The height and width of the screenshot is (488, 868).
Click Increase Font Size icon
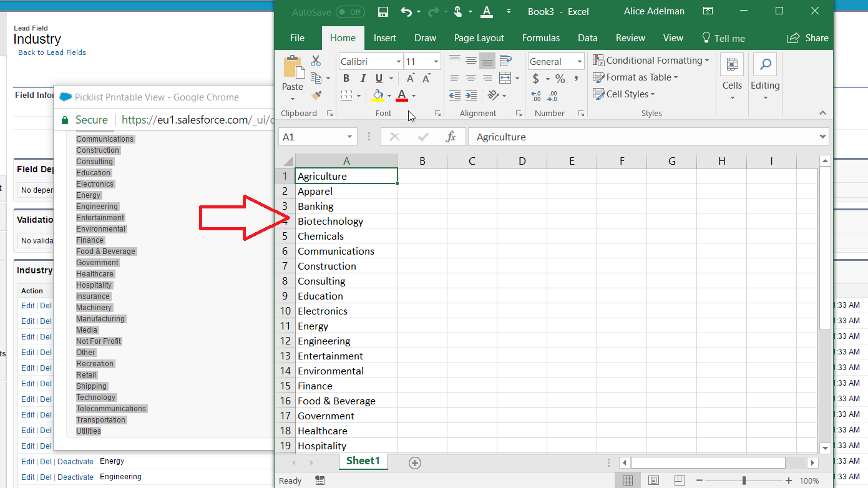[x=411, y=78]
